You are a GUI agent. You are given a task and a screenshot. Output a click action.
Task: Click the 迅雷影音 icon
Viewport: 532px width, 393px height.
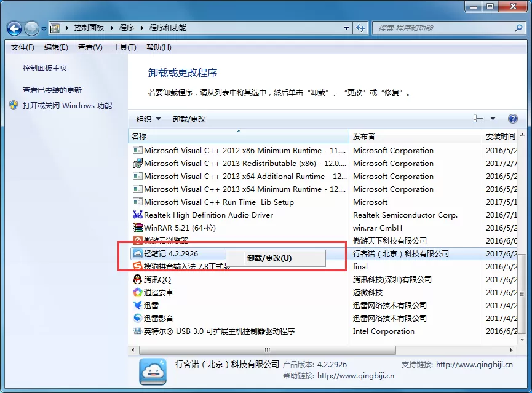point(137,318)
